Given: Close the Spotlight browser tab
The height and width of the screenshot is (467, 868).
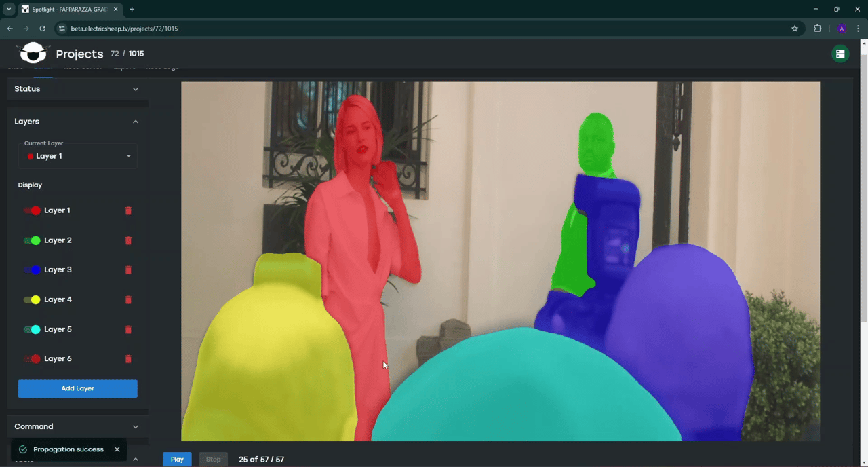Looking at the screenshot, I should click(115, 10).
